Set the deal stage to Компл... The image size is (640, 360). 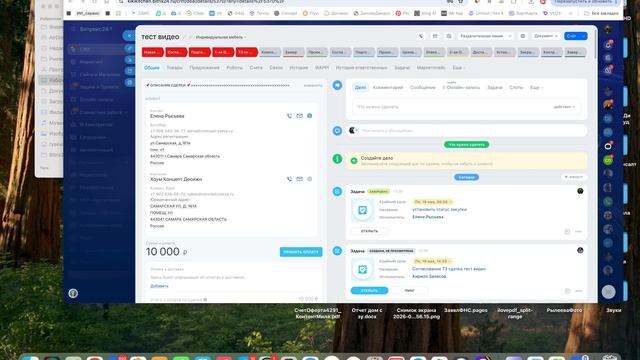270,52
